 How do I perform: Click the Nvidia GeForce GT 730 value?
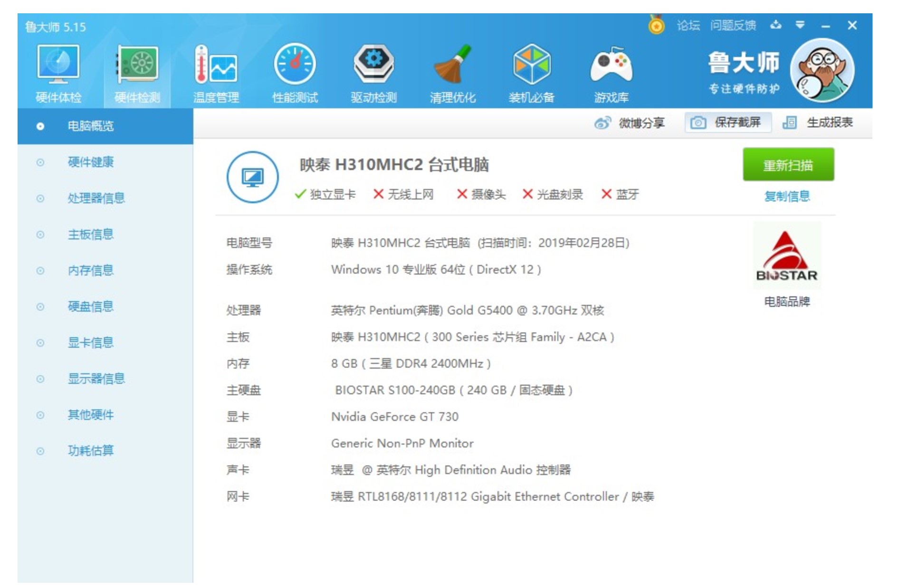tap(395, 417)
